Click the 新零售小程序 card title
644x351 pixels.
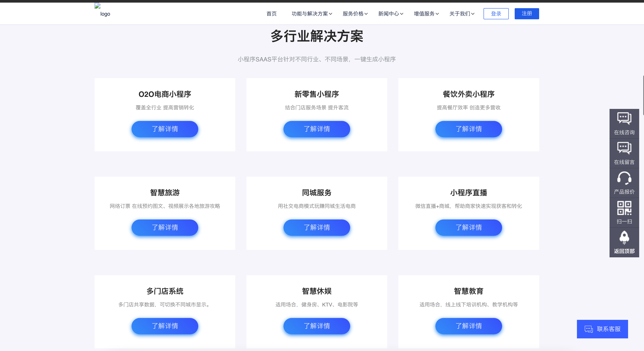(316, 94)
